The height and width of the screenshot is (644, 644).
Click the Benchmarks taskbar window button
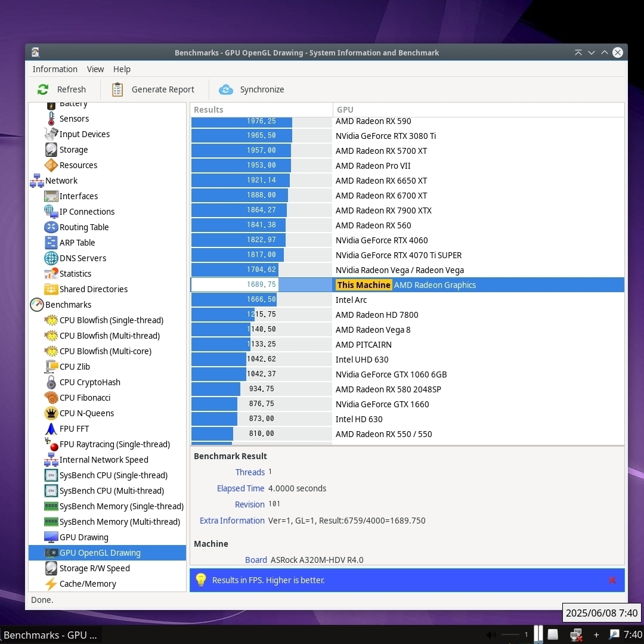(x=51, y=635)
